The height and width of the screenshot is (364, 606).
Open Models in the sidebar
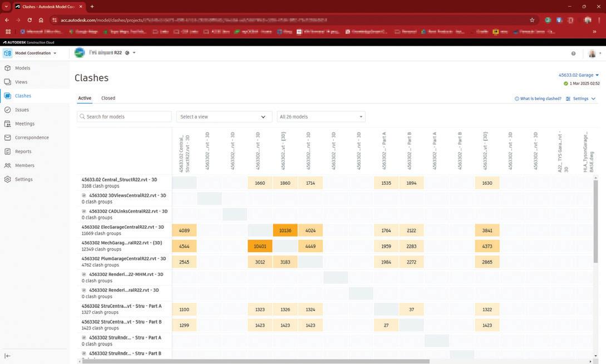[x=22, y=68]
